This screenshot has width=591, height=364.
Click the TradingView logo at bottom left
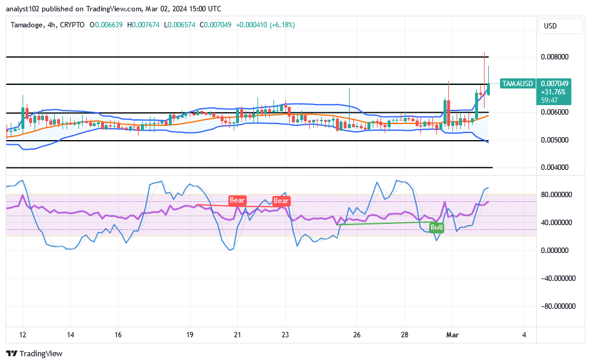click(34, 353)
